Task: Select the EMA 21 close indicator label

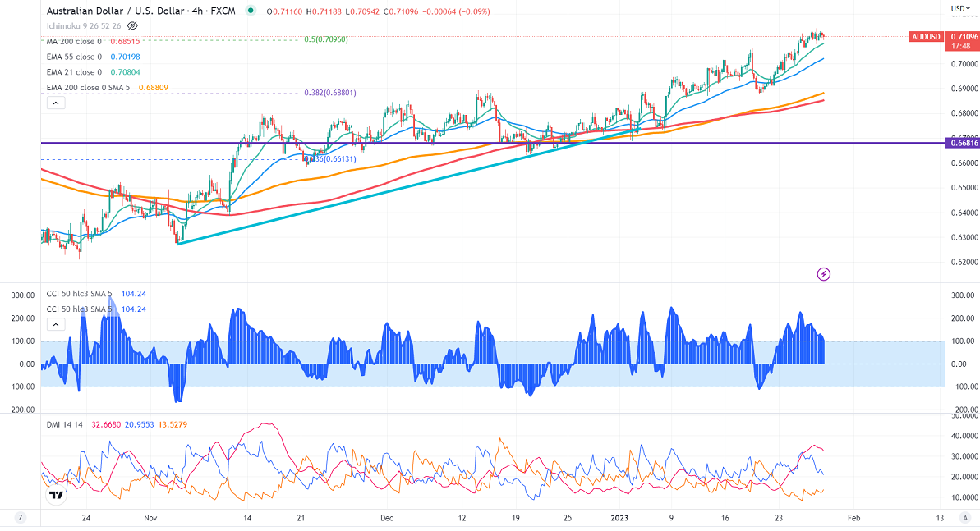Action: pos(74,72)
